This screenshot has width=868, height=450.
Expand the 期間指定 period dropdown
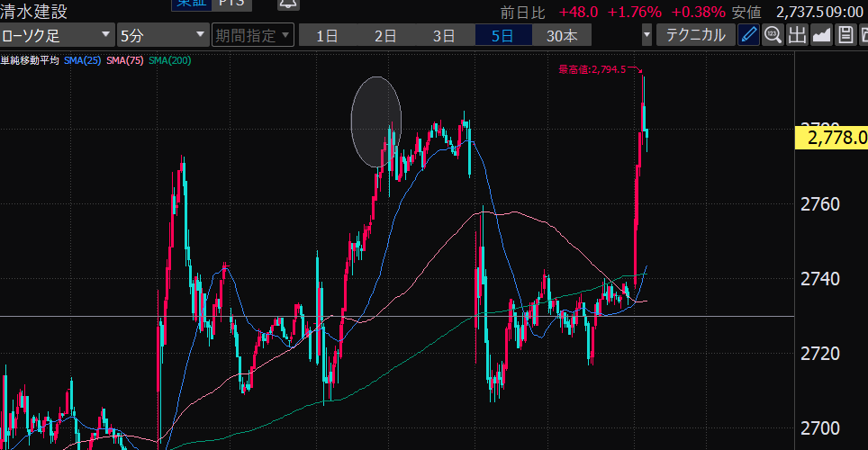coord(252,36)
